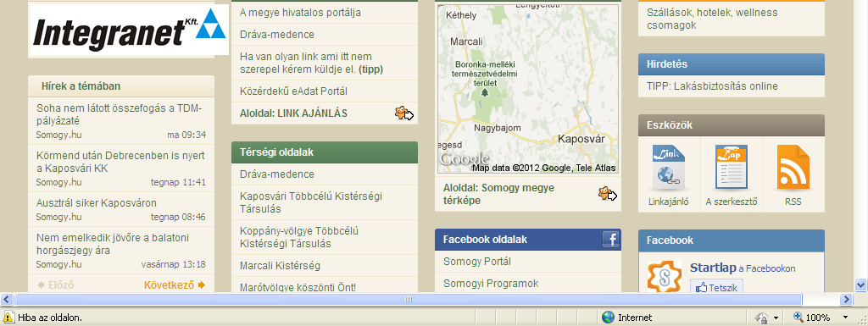Click the Tetszik like button
The image size is (868, 326).
click(716, 287)
